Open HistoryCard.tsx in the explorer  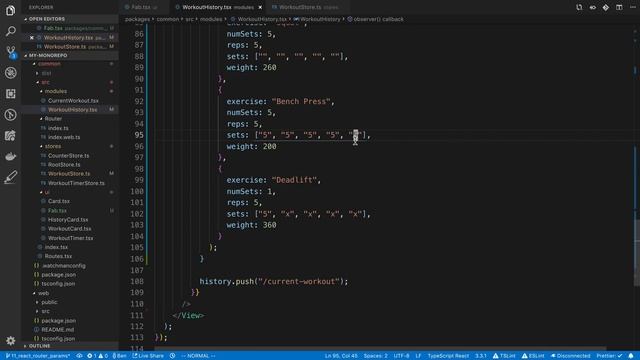68,220
